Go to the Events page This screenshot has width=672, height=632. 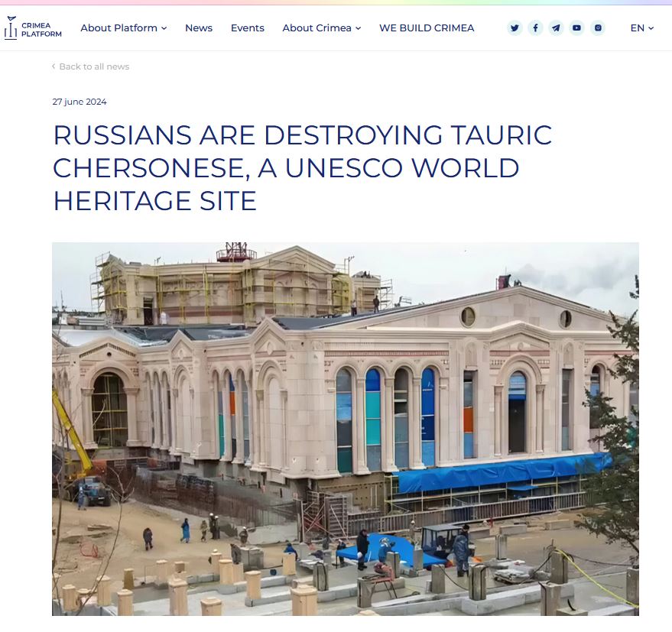coord(247,28)
